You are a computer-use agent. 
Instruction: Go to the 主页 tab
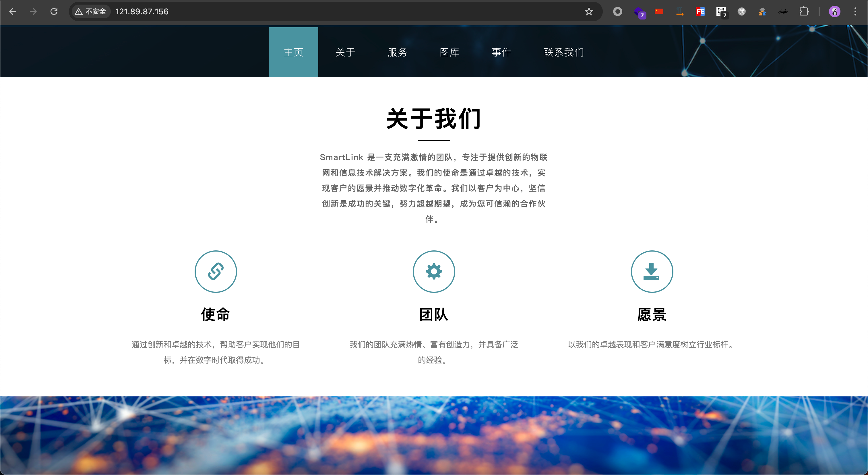pos(293,52)
